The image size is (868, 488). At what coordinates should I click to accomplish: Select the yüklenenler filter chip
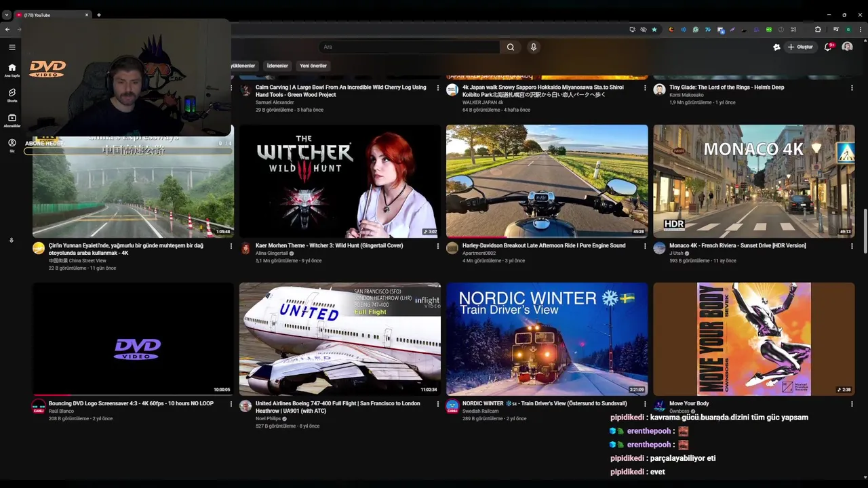point(243,66)
